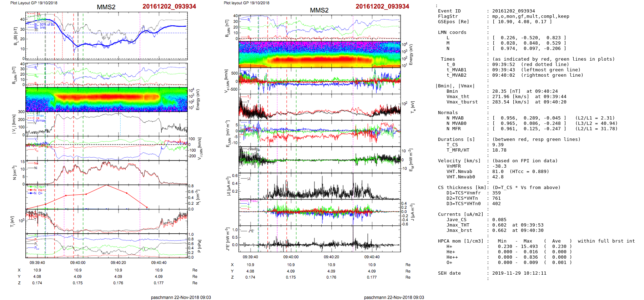This screenshot has height=300, width=644.
Task: Select the VnMFR value "-38.3"
Action: click(499, 166)
